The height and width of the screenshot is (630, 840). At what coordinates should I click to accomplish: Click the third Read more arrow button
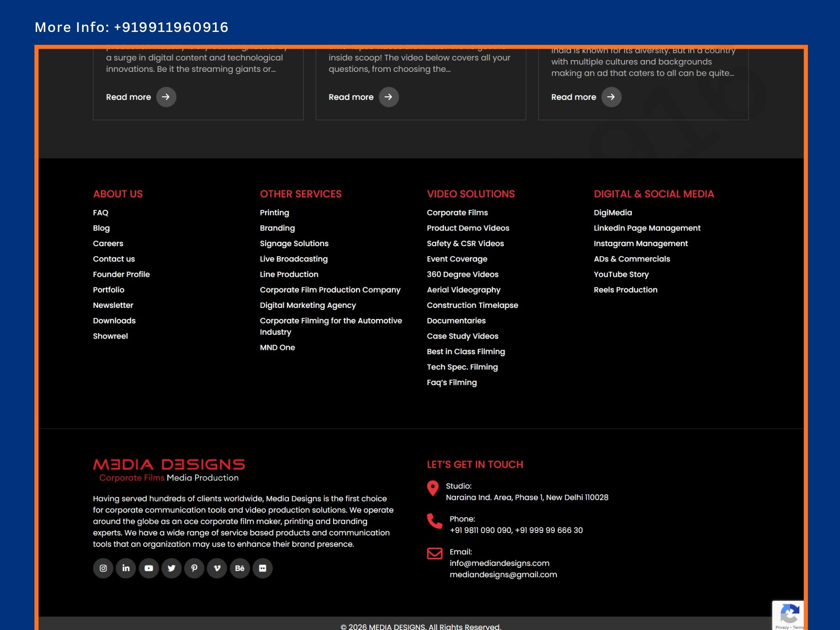coord(611,97)
